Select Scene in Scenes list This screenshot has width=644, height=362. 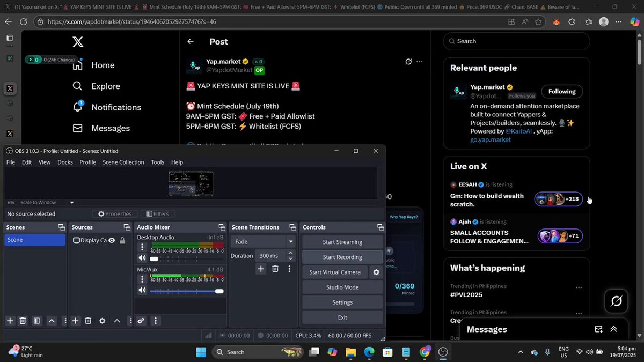[x=35, y=240]
